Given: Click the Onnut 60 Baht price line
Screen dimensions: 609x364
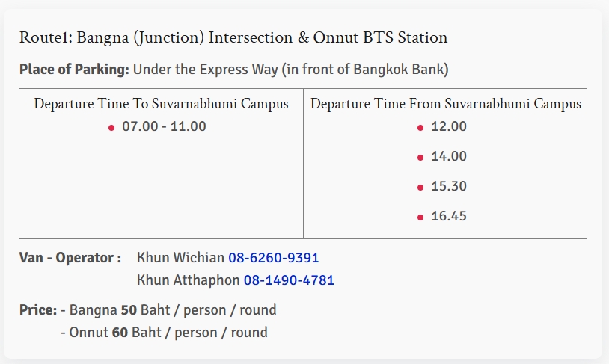Looking at the screenshot, I should [x=164, y=332].
